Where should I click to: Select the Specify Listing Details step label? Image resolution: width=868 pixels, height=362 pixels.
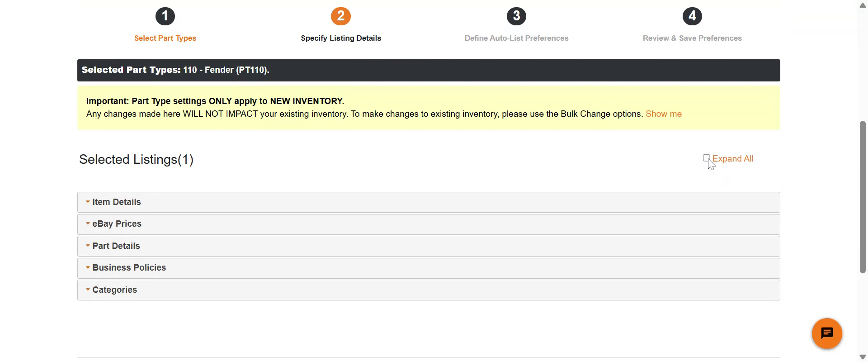tap(341, 38)
